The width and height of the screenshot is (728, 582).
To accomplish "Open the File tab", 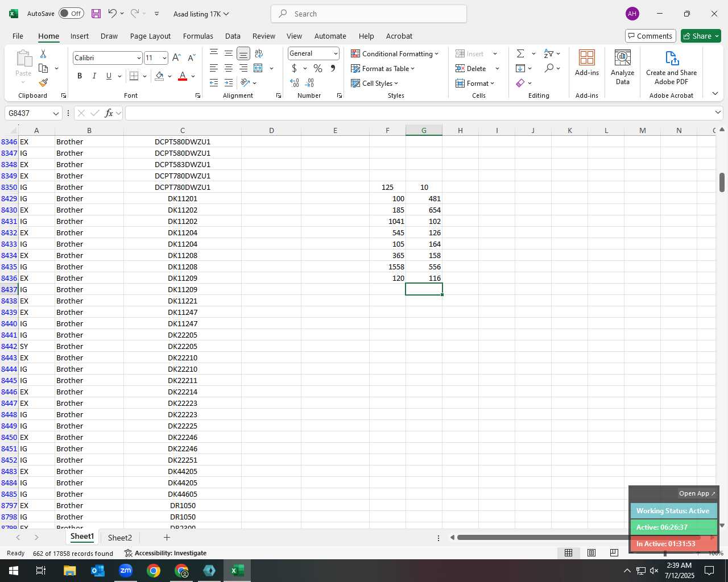I will (x=18, y=36).
